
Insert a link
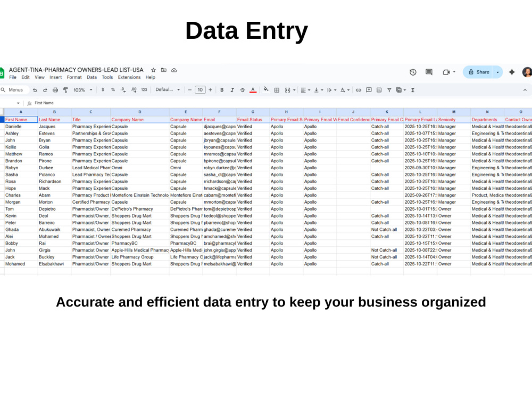tap(358, 90)
